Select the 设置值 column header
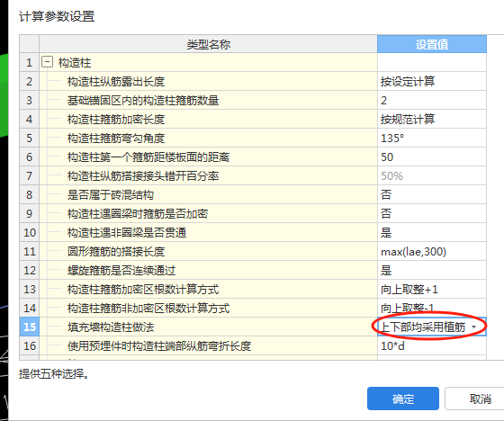 pyautogui.click(x=432, y=44)
